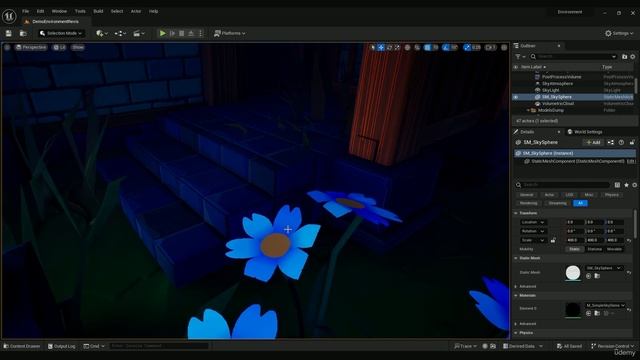The width and height of the screenshot is (640, 360).
Task: Click the Outliner search field
Action: pyautogui.click(x=573, y=57)
